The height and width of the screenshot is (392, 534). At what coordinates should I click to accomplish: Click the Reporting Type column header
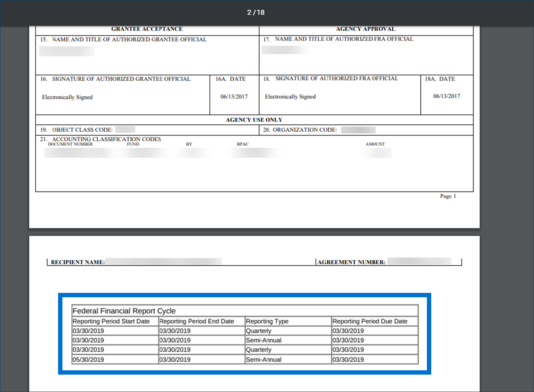tap(267, 321)
